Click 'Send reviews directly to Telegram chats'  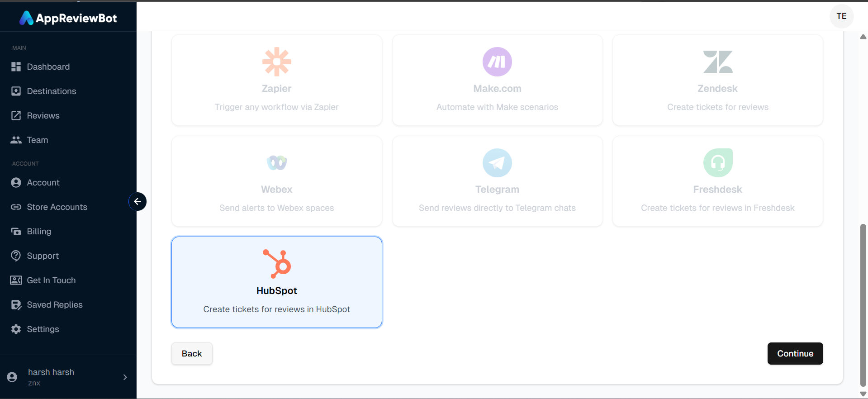tap(497, 208)
